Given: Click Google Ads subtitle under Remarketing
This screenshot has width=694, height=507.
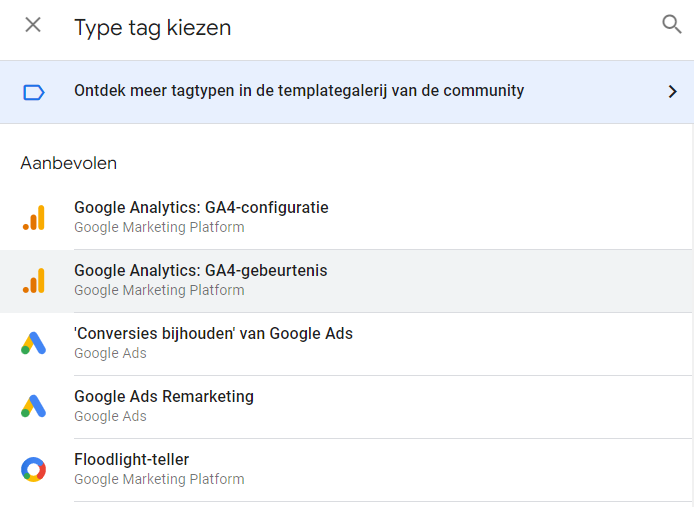Looking at the screenshot, I should point(110,416).
